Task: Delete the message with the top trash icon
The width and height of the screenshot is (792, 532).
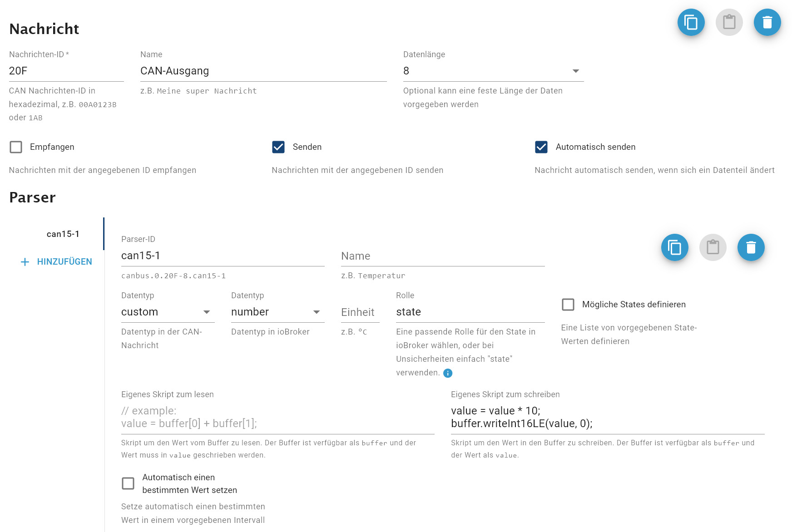Action: tap(767, 22)
